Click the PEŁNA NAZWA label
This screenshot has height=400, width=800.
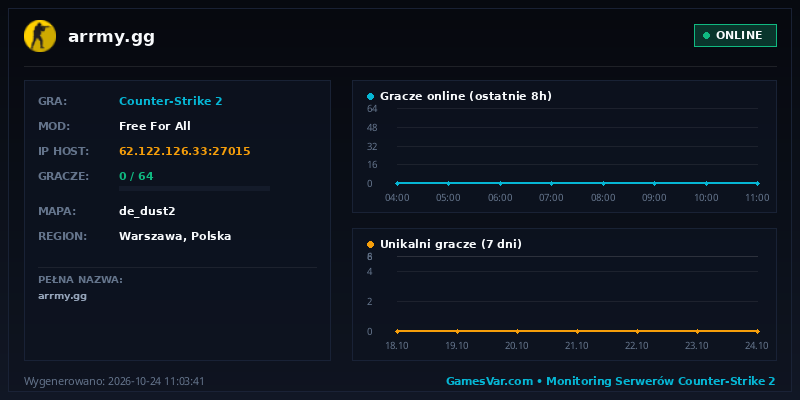click(x=80, y=280)
